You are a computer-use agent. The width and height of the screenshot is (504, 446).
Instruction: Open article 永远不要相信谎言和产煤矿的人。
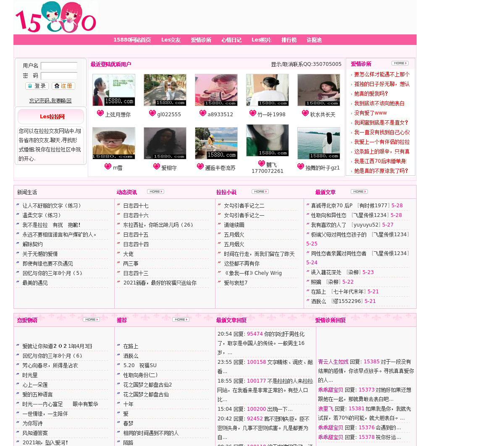[60, 235]
